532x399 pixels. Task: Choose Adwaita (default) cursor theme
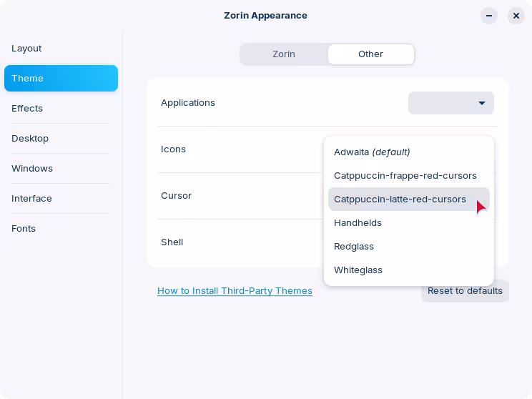(x=372, y=152)
